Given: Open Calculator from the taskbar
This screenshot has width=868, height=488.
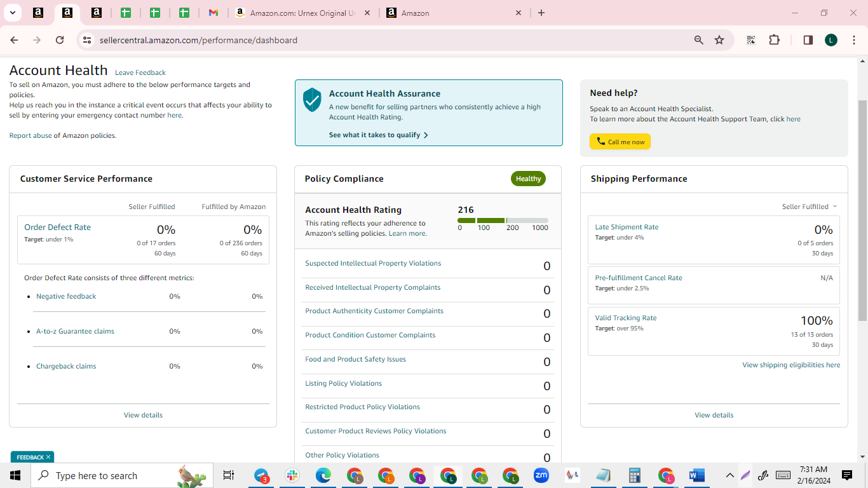Looking at the screenshot, I should point(634,475).
